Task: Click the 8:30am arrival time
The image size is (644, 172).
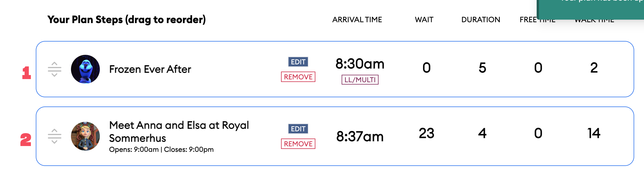Action: pyautogui.click(x=360, y=64)
